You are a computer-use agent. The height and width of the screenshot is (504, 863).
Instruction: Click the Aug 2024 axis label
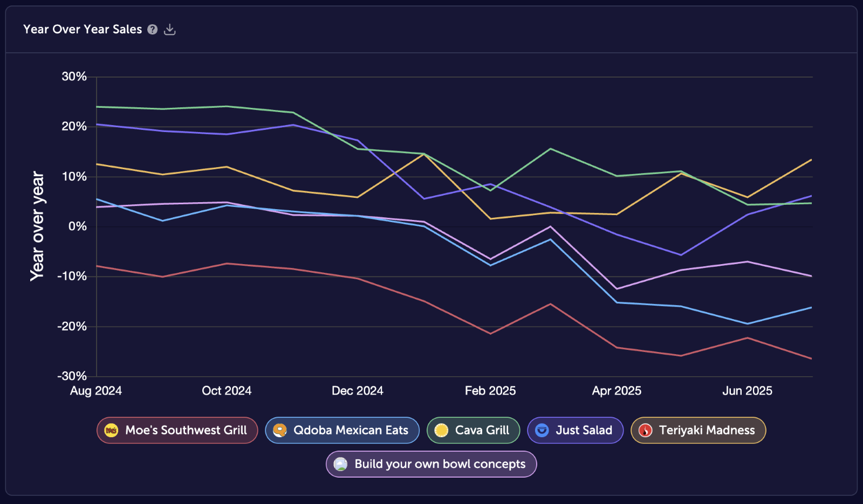pos(96,391)
